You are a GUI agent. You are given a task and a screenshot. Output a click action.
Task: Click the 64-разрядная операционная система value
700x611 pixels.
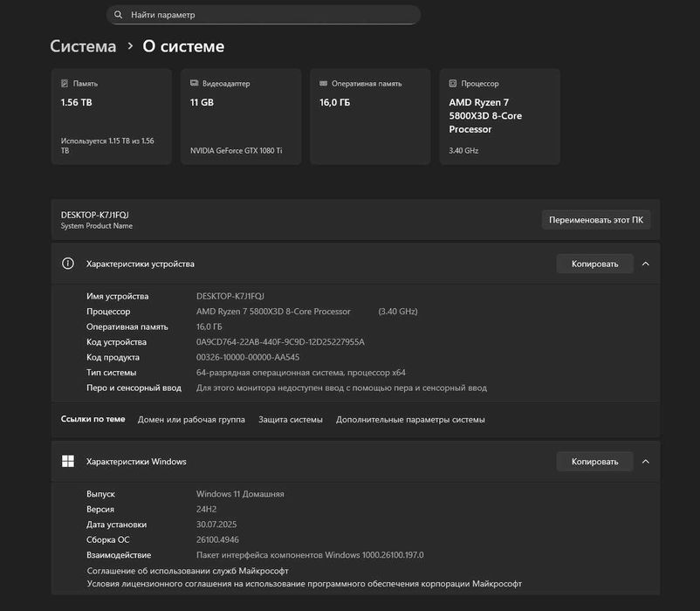pyautogui.click(x=301, y=372)
